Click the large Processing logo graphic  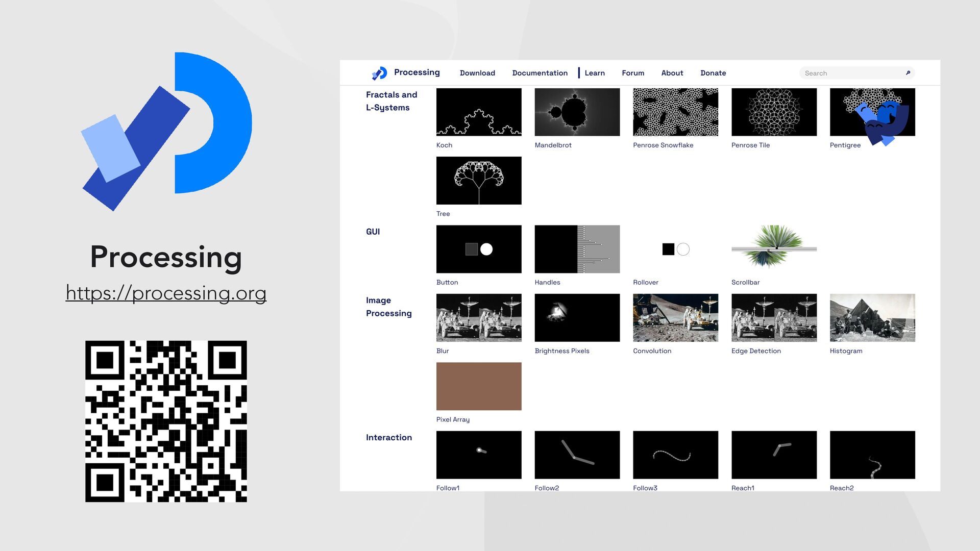[x=166, y=131]
